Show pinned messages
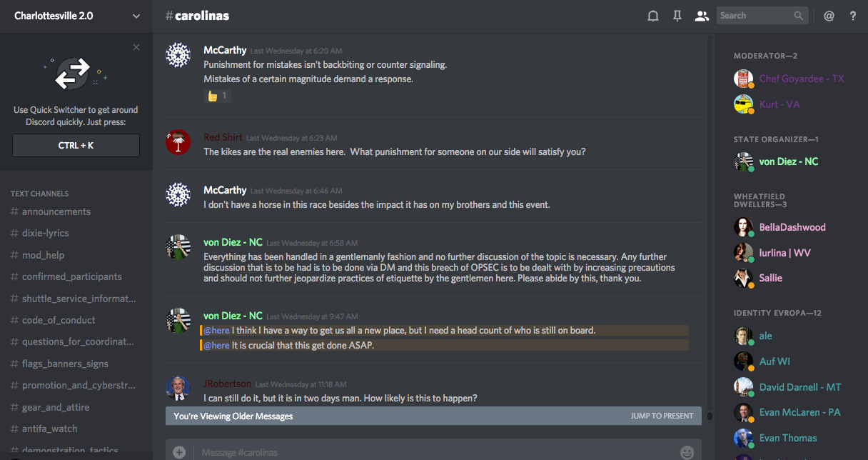Viewport: 868px width, 460px height. click(x=677, y=16)
